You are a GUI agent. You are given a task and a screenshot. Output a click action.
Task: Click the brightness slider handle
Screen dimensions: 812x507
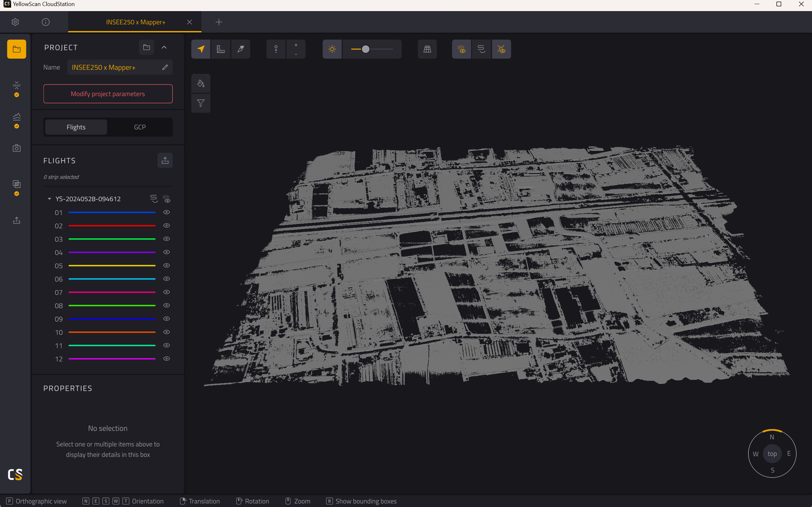(366, 49)
